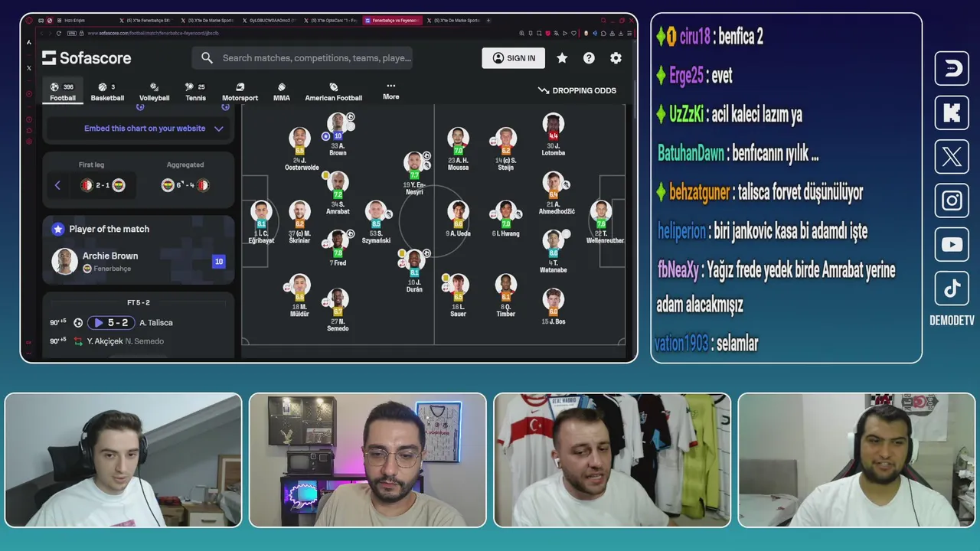
Task: Click browser back arrow
Action: tap(41, 33)
